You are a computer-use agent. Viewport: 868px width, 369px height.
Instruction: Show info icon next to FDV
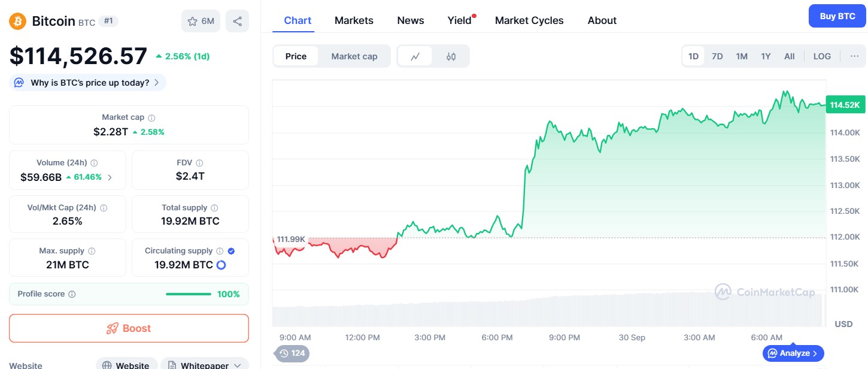pyautogui.click(x=199, y=163)
